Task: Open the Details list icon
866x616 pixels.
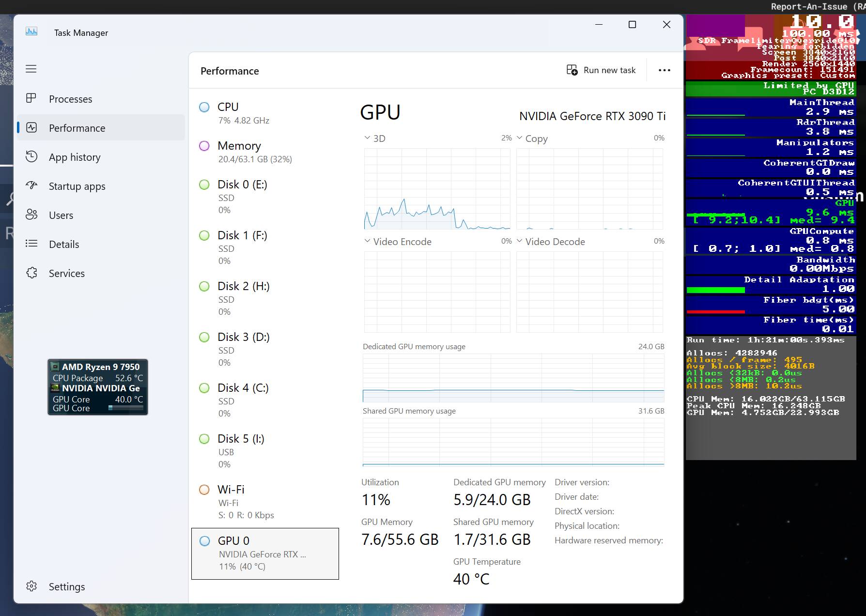Action: tap(31, 244)
